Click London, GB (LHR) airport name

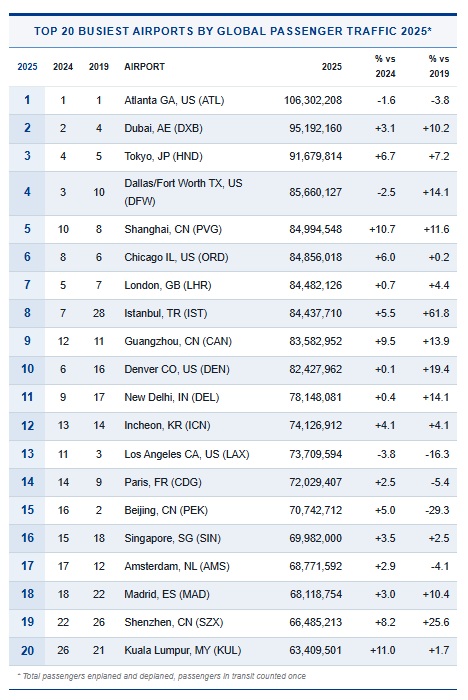[x=167, y=285]
